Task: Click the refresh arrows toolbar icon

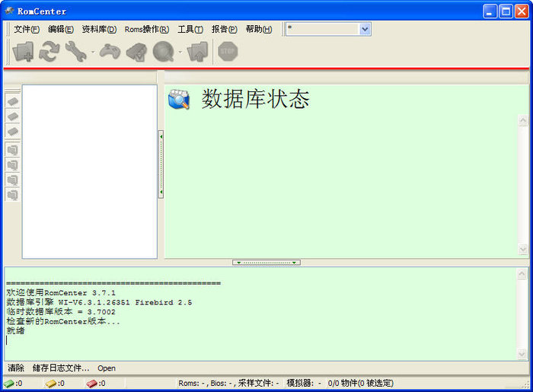Action: tap(49, 51)
